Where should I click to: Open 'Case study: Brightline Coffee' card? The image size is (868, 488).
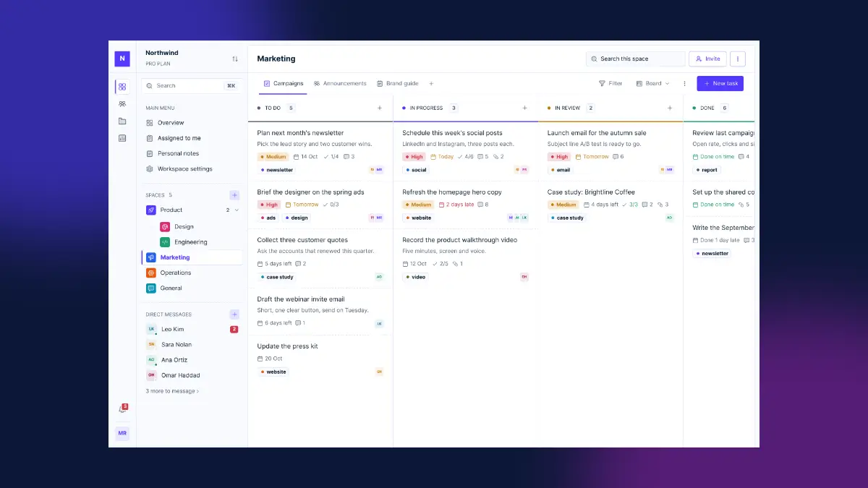point(610,204)
